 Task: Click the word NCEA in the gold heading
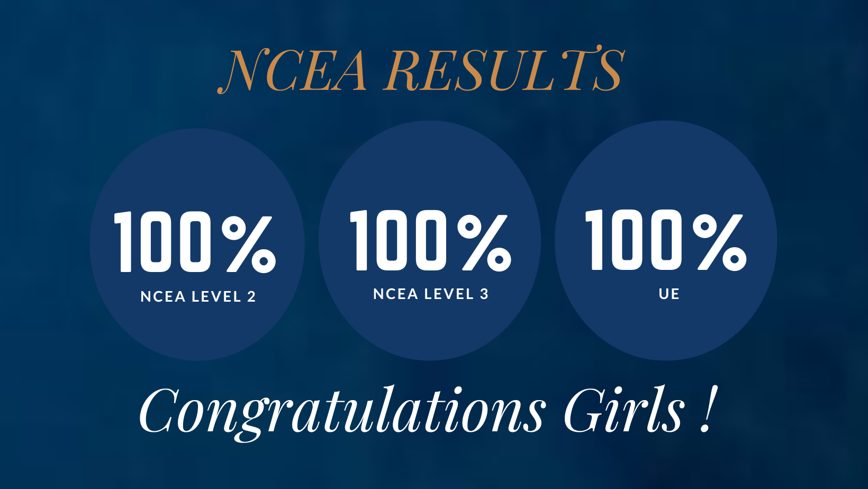click(x=294, y=71)
